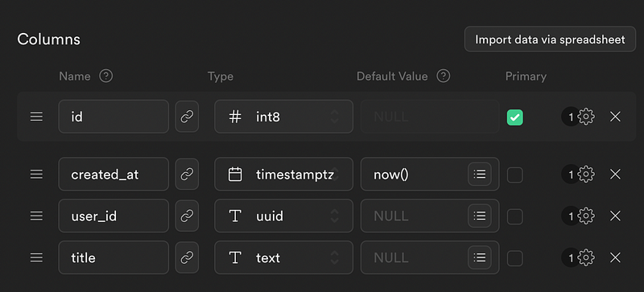Screen dimensions: 644x292
Task: Open the uuid type dropdown
Action: (x=284, y=216)
